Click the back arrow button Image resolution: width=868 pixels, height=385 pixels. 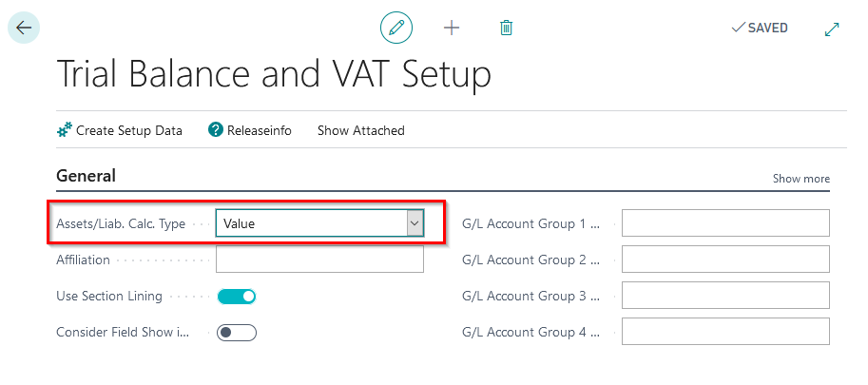24,28
